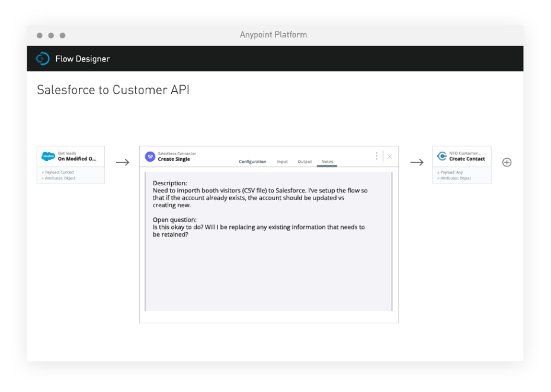The height and width of the screenshot is (392, 551).
Task: Select the Notes tab
Action: pos(327,162)
